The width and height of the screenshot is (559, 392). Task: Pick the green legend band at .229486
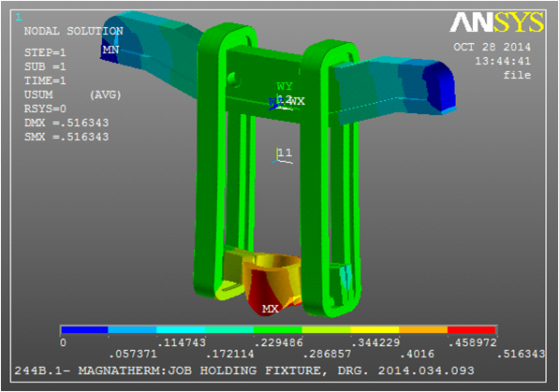[278, 330]
